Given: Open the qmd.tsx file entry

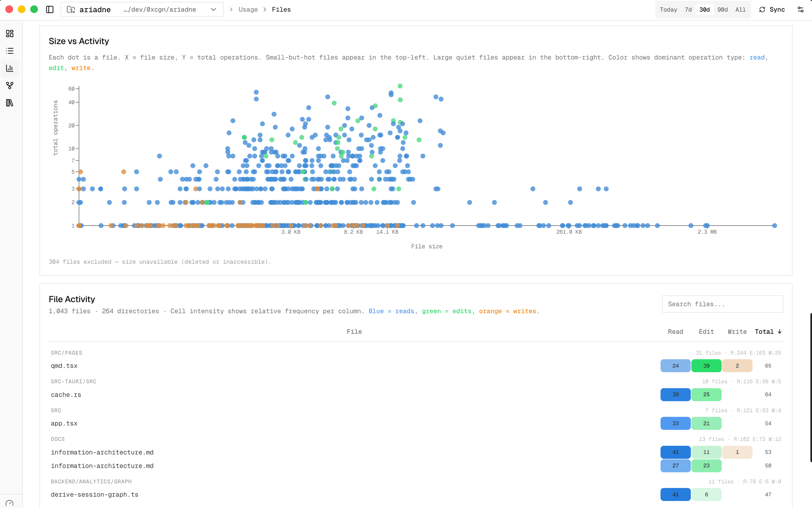Looking at the screenshot, I should [64, 365].
